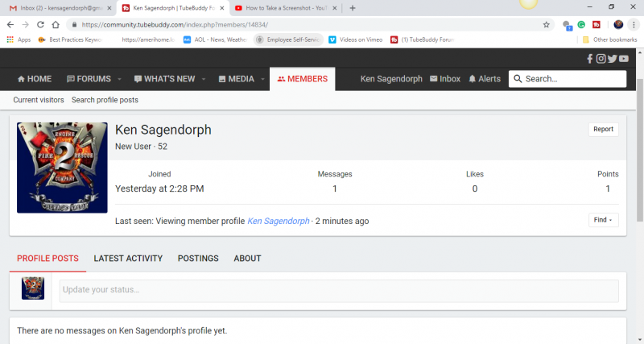Open the YouTube social icon

tap(623, 59)
